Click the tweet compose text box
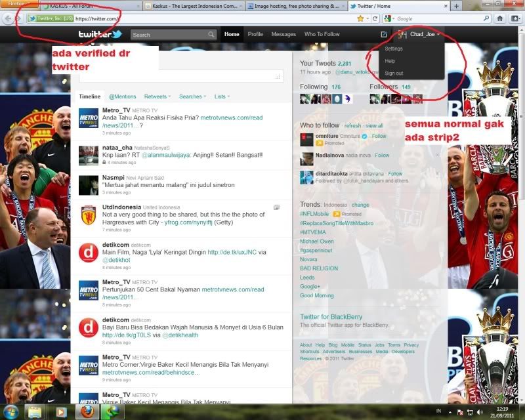 point(181,76)
